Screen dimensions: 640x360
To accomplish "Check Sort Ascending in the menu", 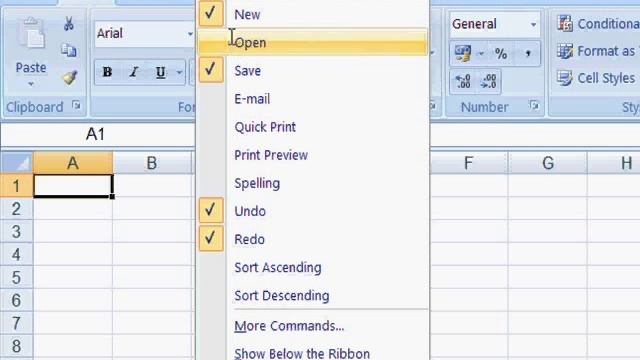I will [x=313, y=267].
